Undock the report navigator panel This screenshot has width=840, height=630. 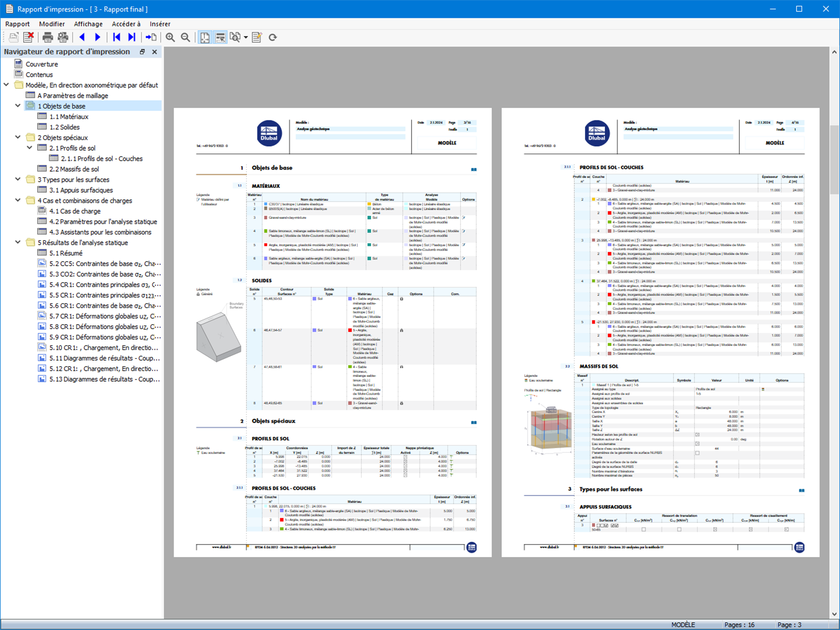point(142,52)
